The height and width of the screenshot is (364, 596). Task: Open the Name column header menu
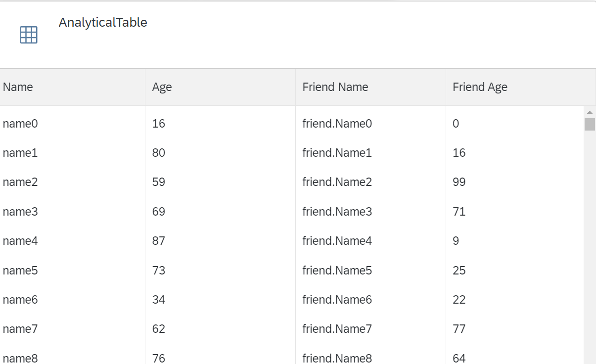72,87
